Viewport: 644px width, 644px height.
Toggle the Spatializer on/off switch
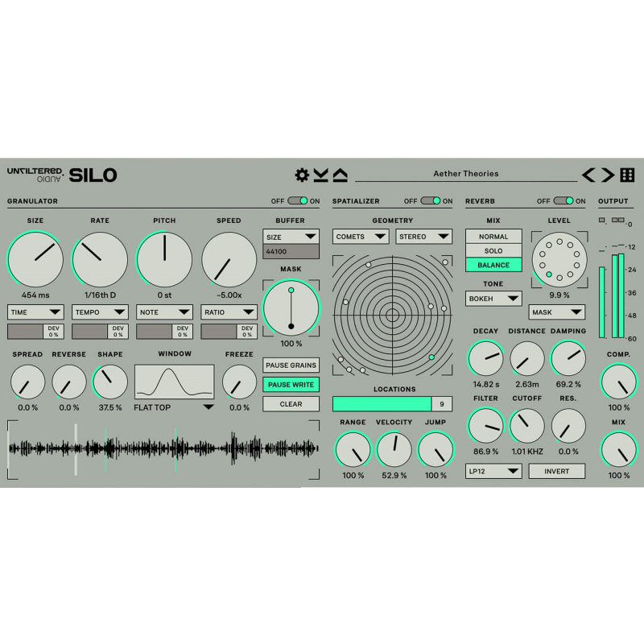tap(431, 200)
